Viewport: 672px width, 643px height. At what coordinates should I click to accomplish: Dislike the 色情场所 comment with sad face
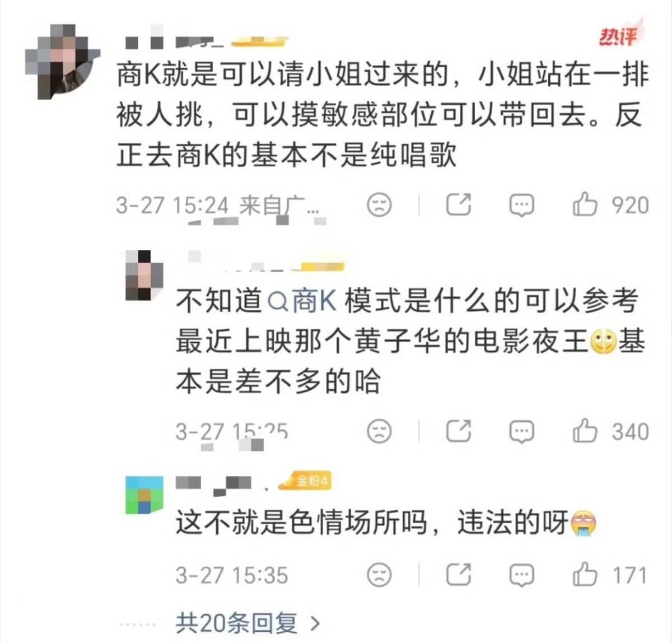coord(379,575)
